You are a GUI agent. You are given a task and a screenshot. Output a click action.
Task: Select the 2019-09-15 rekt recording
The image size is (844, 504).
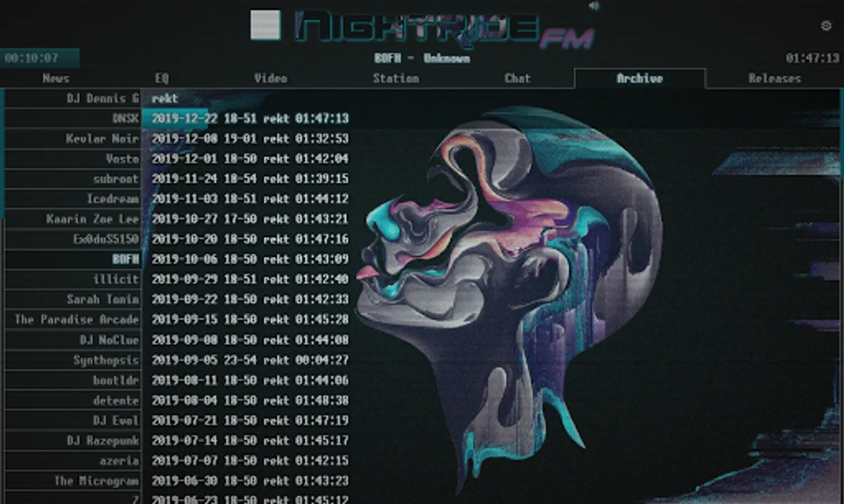[x=250, y=319]
